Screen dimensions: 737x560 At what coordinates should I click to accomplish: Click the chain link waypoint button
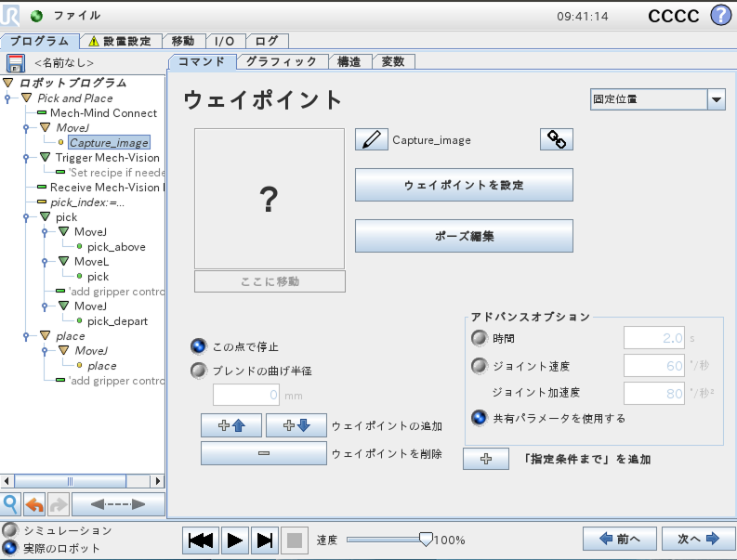557,139
